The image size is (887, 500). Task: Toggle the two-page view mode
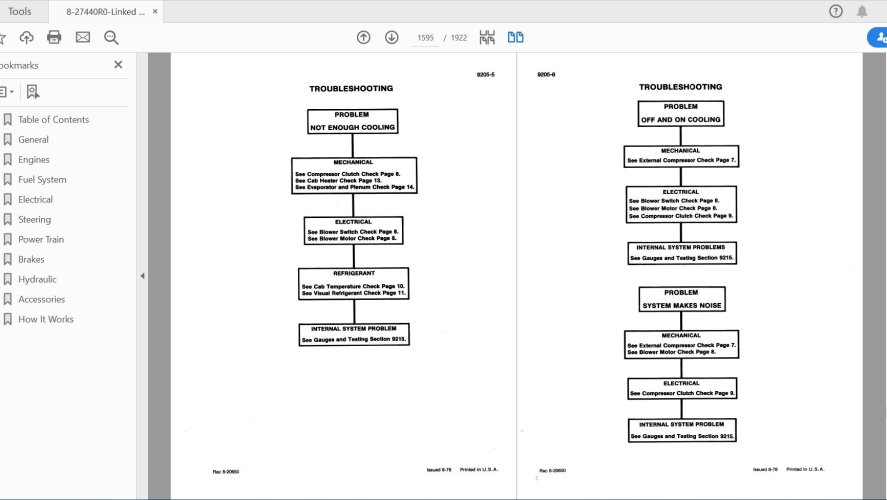tap(515, 37)
